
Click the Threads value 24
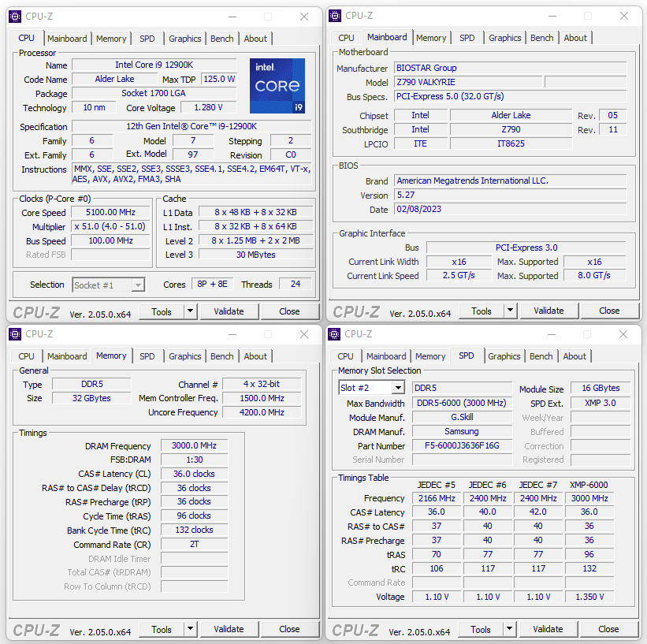(x=296, y=284)
